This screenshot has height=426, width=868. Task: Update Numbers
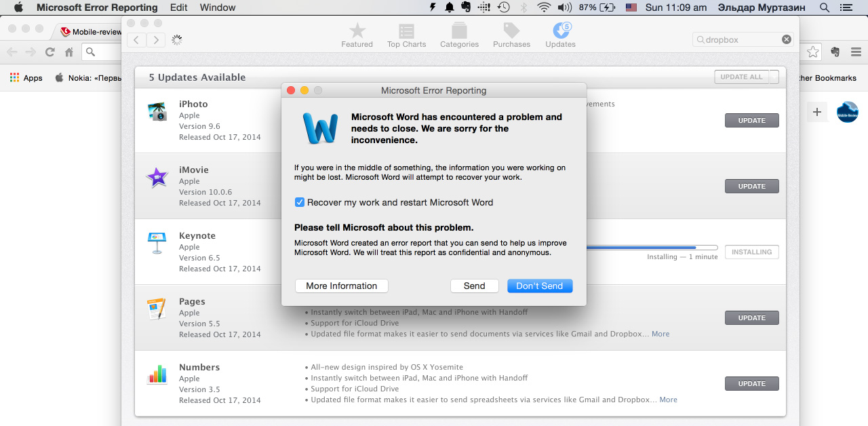[752, 383]
